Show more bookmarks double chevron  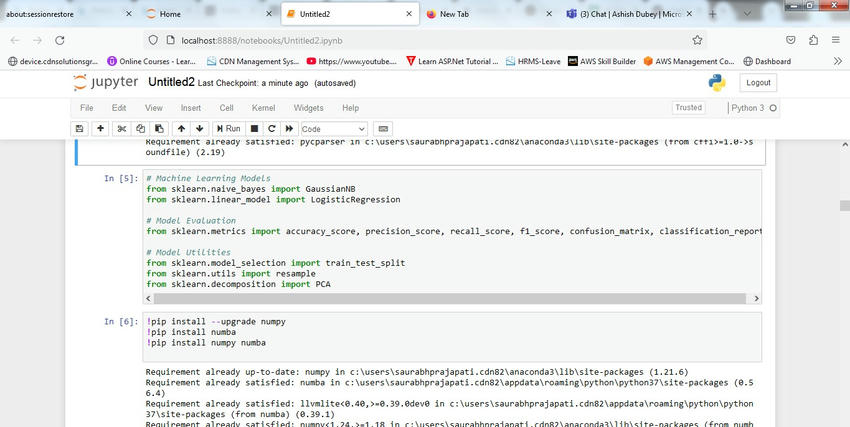click(838, 61)
